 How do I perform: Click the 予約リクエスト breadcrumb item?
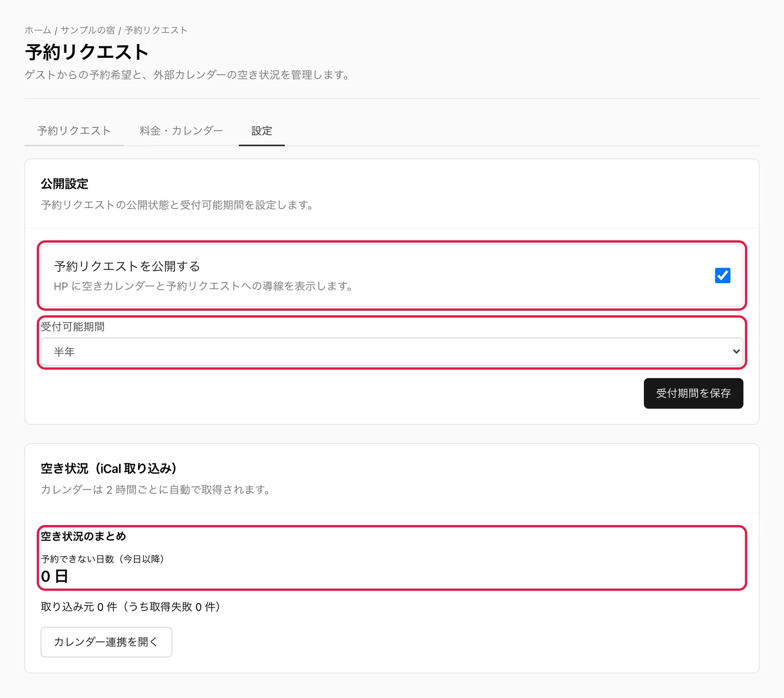tap(156, 30)
